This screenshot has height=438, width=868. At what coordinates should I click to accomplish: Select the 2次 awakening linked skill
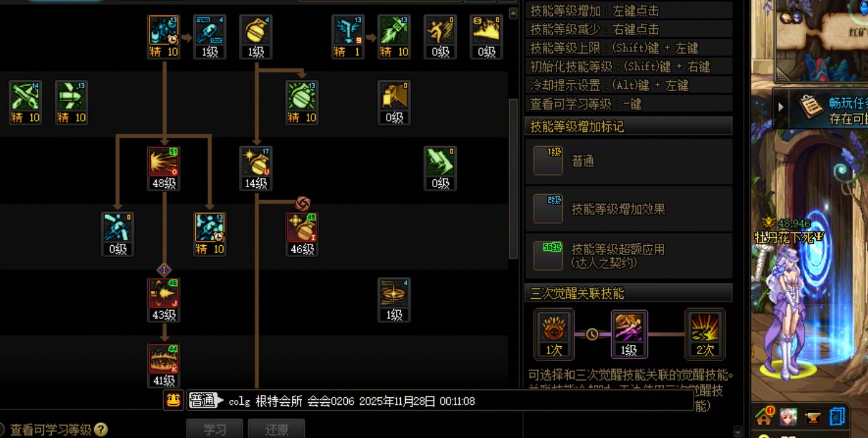(705, 334)
